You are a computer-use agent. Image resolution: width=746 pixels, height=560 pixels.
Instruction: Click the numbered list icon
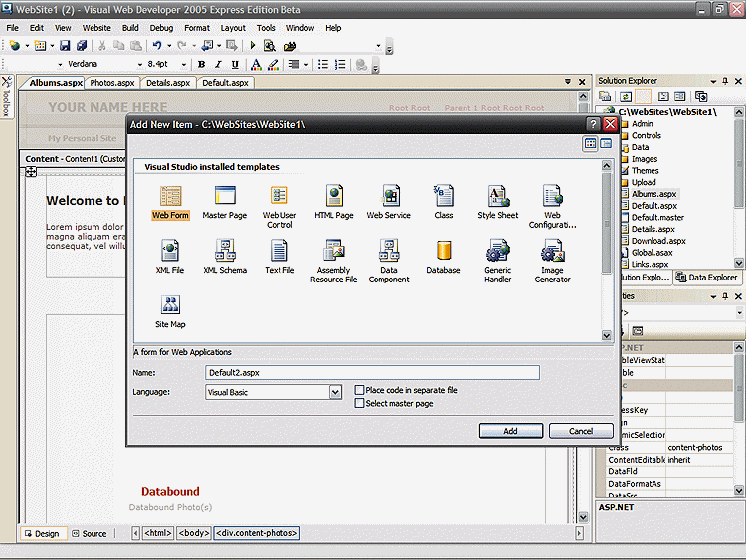pyautogui.click(x=340, y=65)
